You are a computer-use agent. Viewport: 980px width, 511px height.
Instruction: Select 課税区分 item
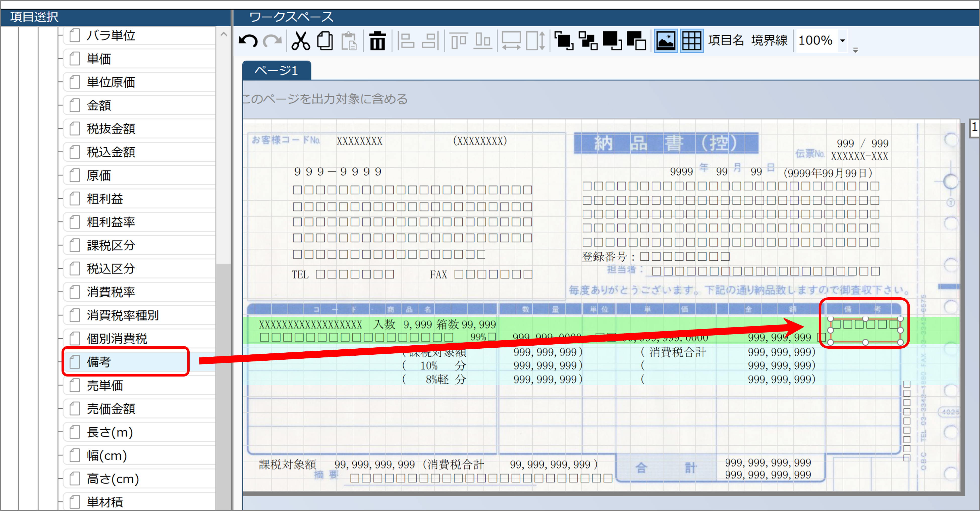139,245
